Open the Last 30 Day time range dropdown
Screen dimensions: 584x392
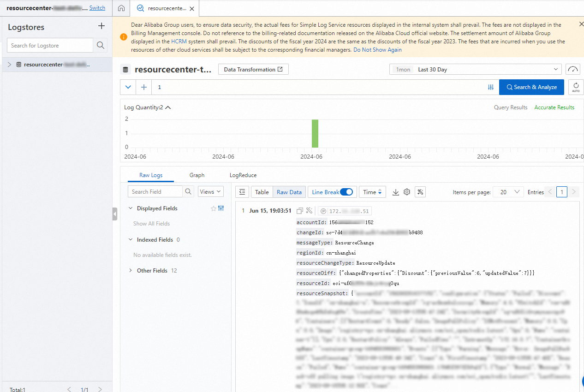(476, 69)
